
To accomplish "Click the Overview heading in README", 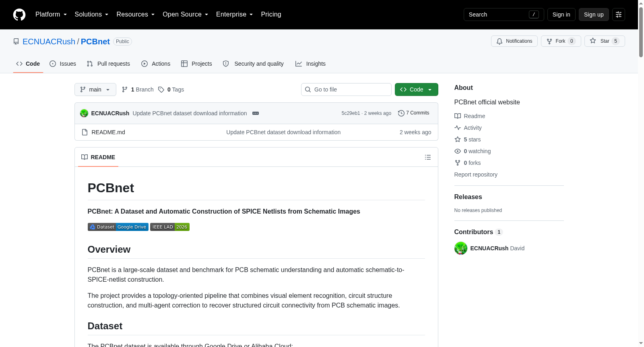I will [x=109, y=249].
